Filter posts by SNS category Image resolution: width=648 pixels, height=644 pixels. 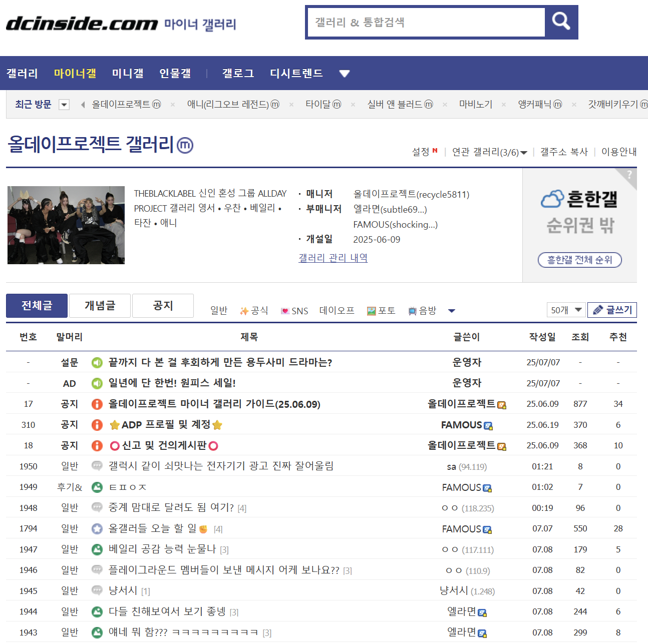coord(294,311)
